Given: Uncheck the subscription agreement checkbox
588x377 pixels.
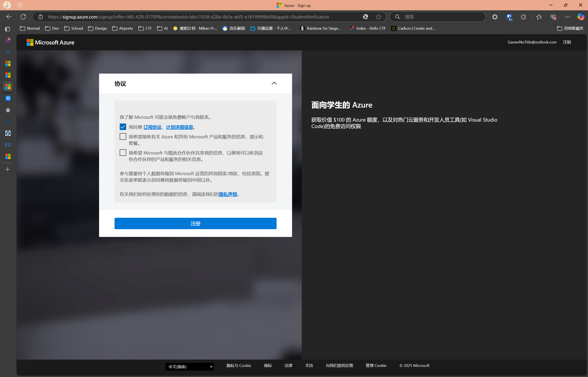Looking at the screenshot, I should point(123,127).
